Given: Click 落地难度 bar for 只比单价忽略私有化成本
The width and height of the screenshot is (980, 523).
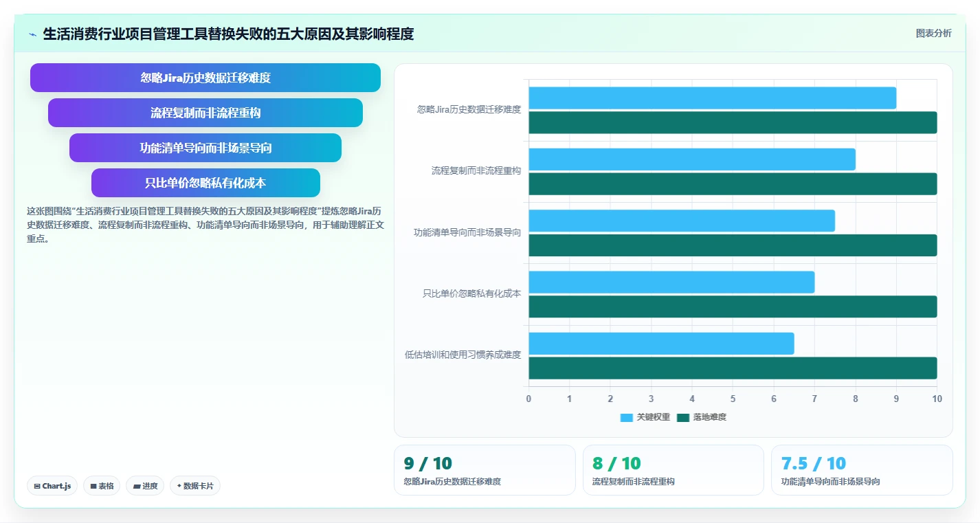Looking at the screenshot, I should click(733, 307).
